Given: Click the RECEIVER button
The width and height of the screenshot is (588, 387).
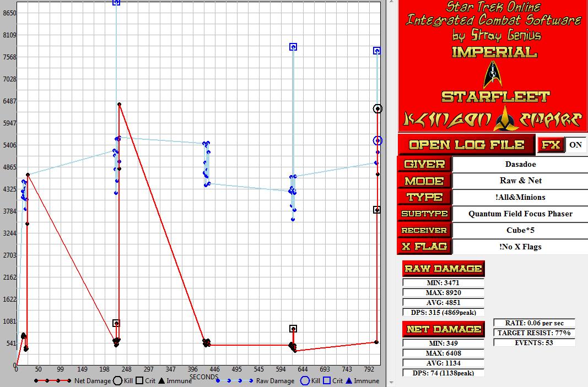Looking at the screenshot, I should (424, 230).
